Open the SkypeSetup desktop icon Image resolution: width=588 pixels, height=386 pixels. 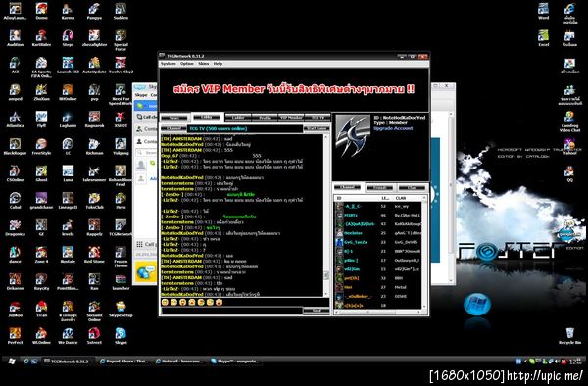pyautogui.click(x=121, y=309)
